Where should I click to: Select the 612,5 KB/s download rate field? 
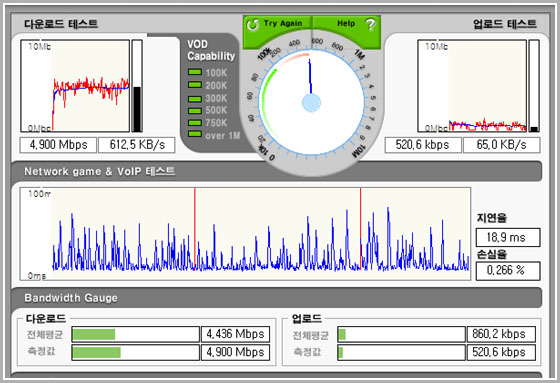point(137,145)
